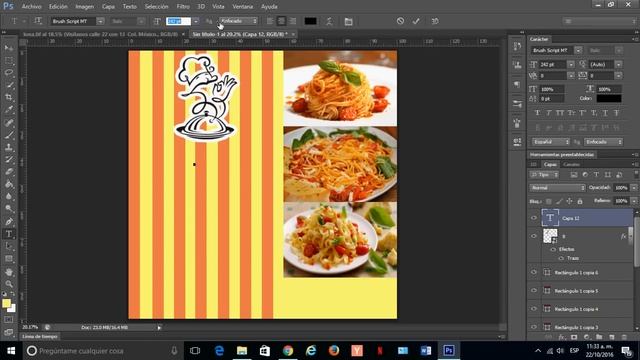Click the font size field in options bar
640x360 pixels.
[x=178, y=21]
